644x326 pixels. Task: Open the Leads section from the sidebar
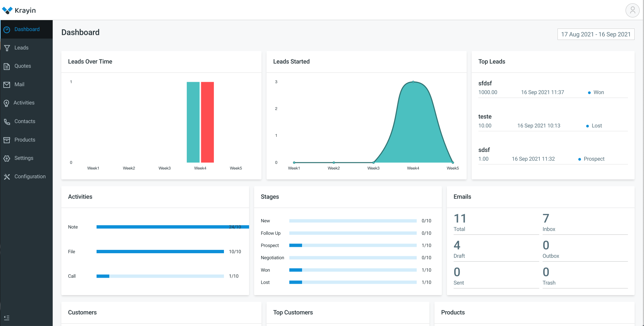pos(22,48)
